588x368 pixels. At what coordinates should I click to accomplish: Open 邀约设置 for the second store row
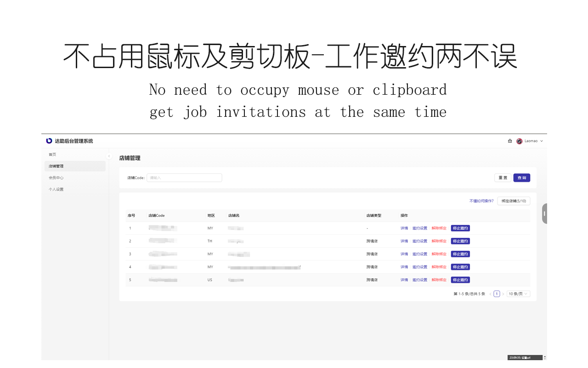coord(419,241)
